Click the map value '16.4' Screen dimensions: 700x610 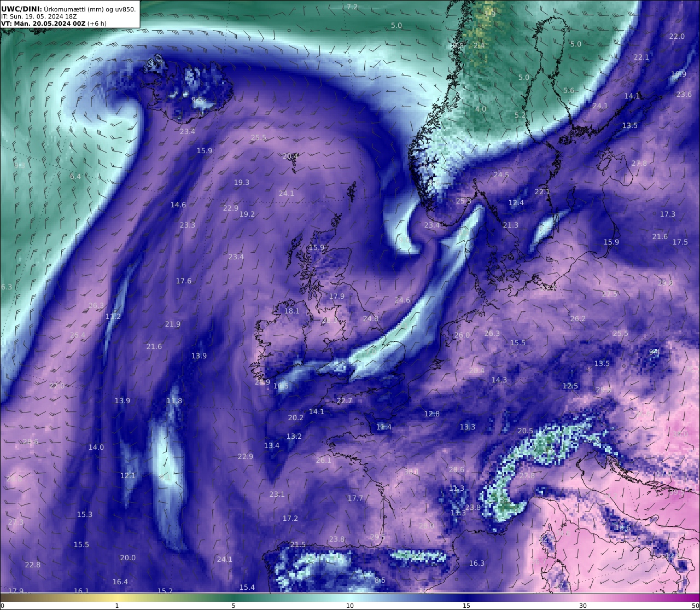(120, 582)
